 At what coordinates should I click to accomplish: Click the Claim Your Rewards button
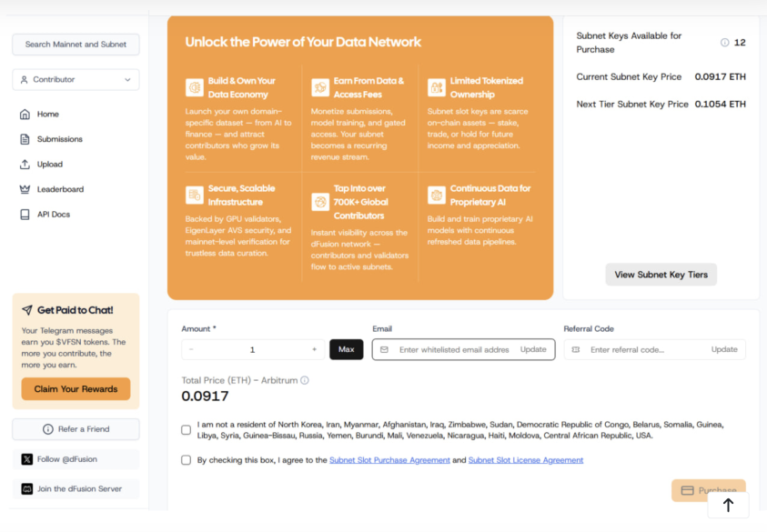[x=76, y=389]
